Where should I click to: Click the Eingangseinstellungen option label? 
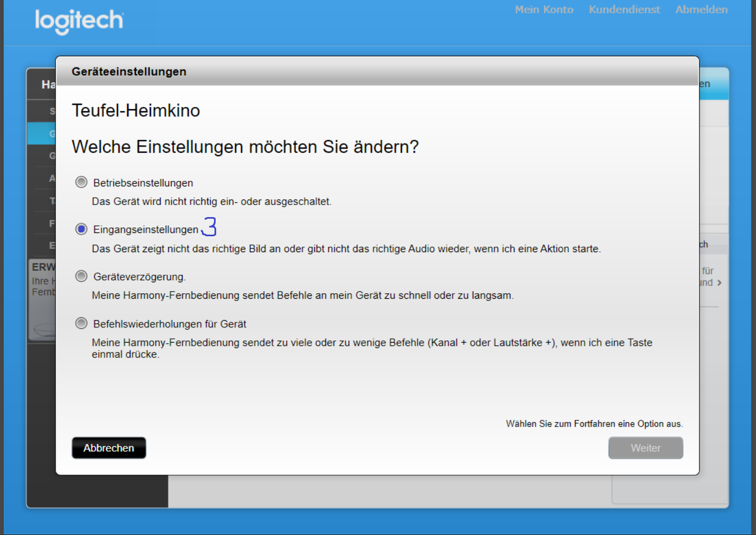tap(145, 230)
